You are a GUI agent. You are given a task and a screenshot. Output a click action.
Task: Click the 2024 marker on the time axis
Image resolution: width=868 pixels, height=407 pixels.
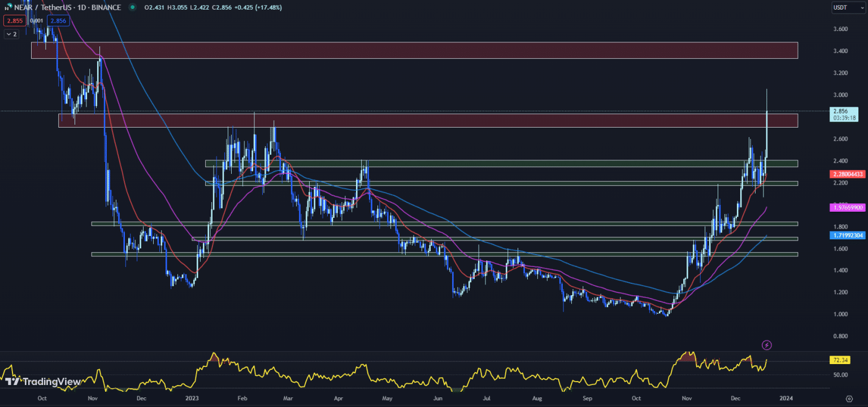(785, 398)
